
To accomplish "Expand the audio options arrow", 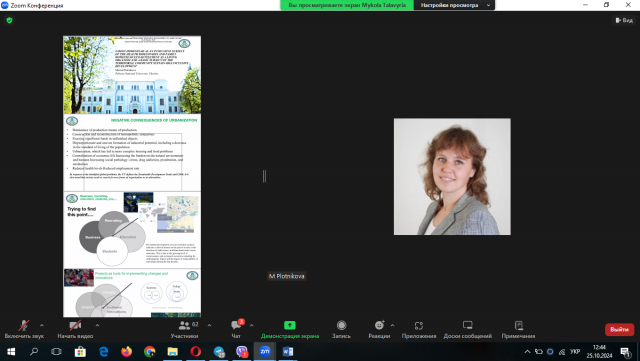I will pyautogui.click(x=42, y=325).
